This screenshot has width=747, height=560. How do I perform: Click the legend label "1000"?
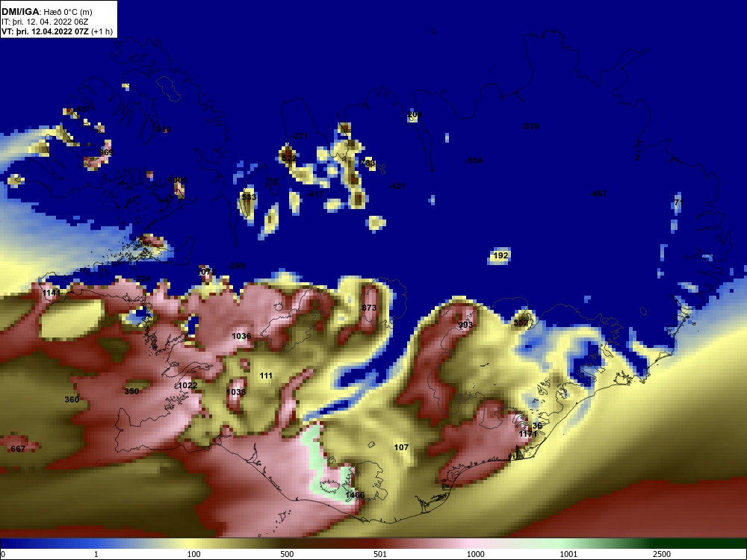tap(475, 554)
